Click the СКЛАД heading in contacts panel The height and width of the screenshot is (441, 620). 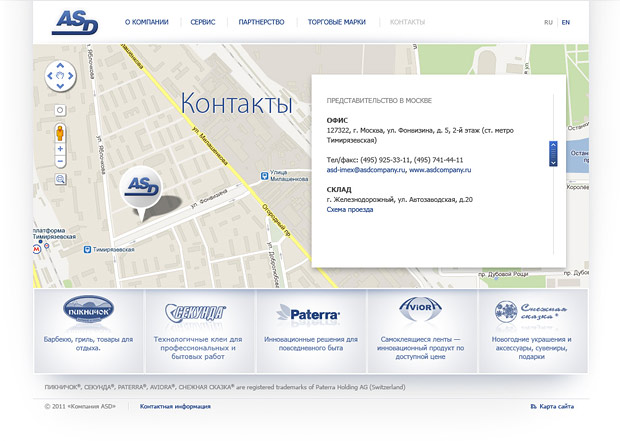339,190
